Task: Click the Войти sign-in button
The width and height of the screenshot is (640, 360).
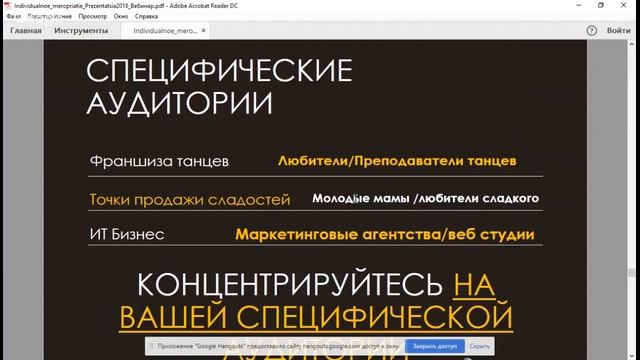Action: [x=618, y=31]
